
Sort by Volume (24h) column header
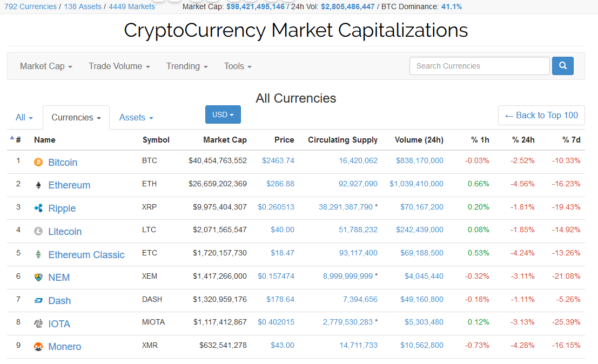coord(419,140)
